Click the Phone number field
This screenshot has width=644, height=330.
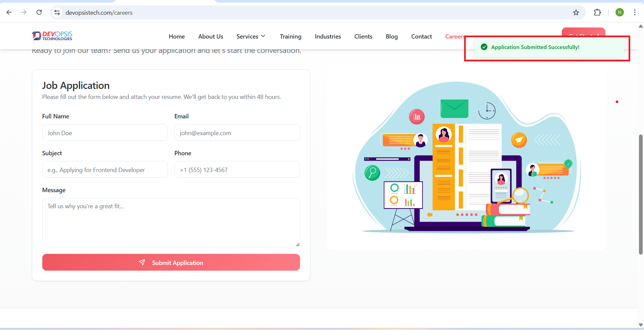237,170
